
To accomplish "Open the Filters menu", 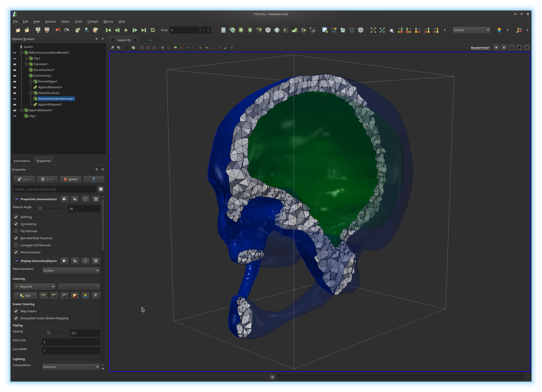I will coord(65,21).
